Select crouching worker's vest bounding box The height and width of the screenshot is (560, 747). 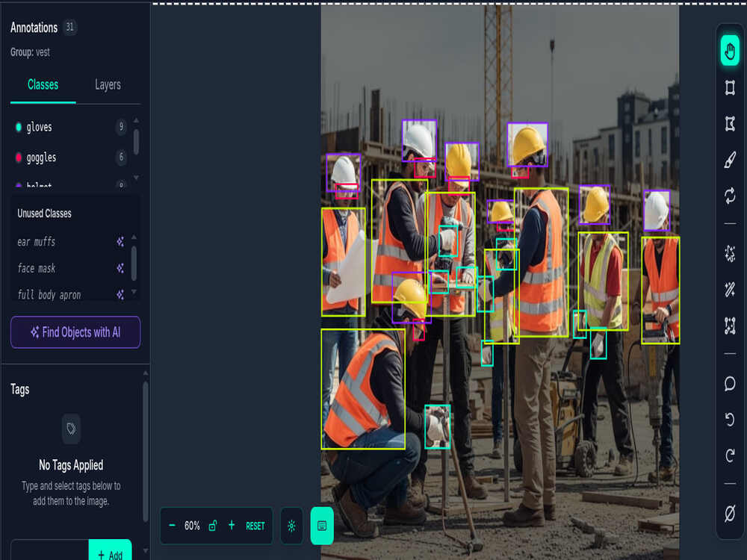[363, 389]
